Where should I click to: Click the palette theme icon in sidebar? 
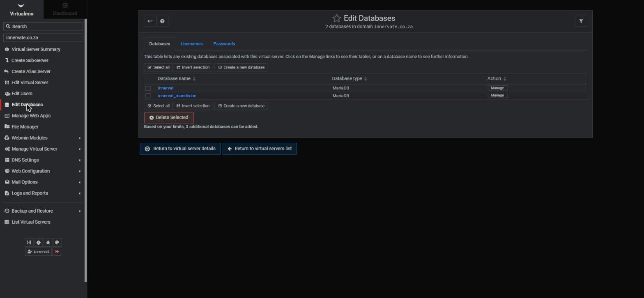(x=57, y=243)
